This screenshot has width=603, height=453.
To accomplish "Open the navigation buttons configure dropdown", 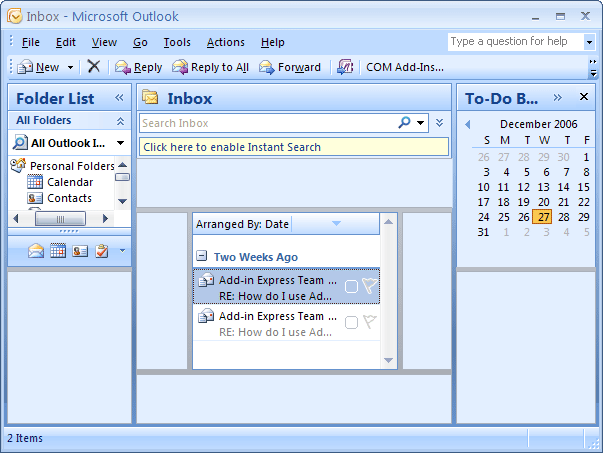I will (x=122, y=251).
